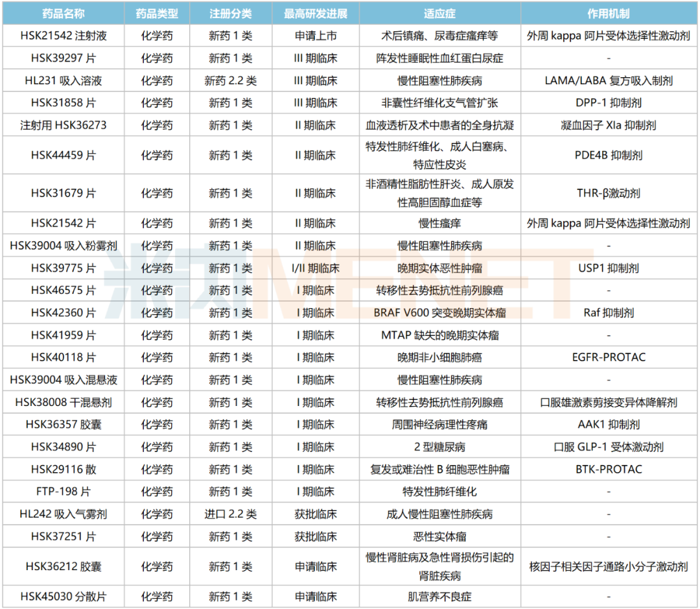Select the HSK39004 吸入粉雾剂 cell
Image resolution: width=700 pixels, height=609 pixels.
(x=64, y=245)
